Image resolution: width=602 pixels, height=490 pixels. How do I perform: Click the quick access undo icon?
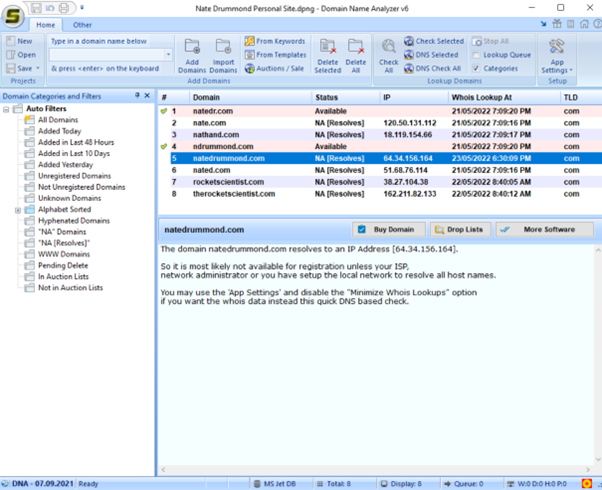(x=50, y=8)
